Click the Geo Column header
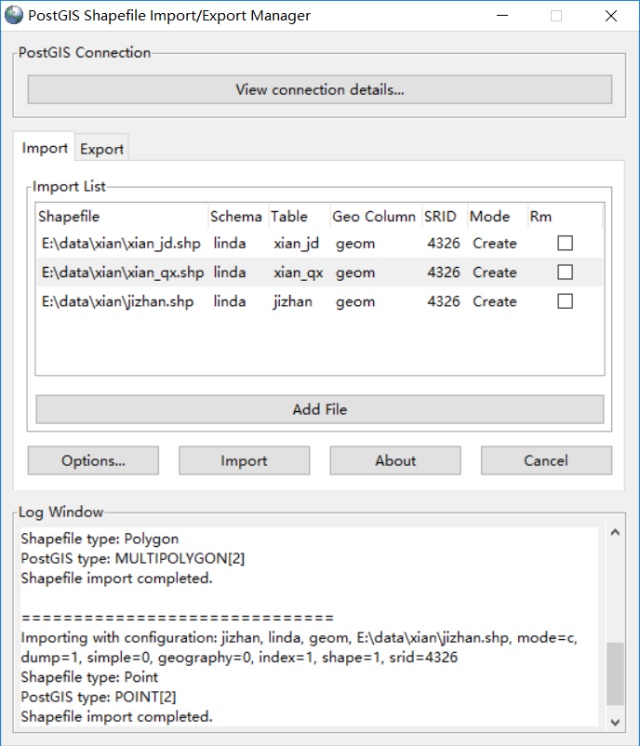 pos(376,216)
